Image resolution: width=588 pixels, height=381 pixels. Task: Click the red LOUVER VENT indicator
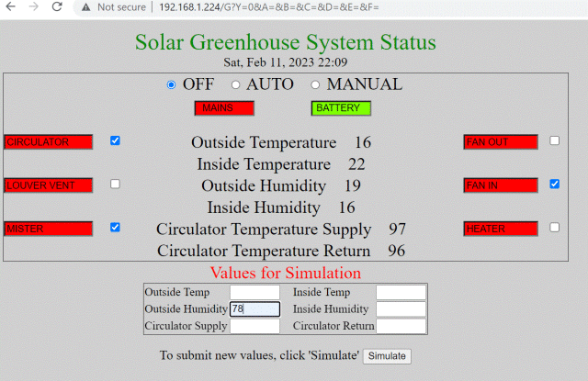point(49,185)
